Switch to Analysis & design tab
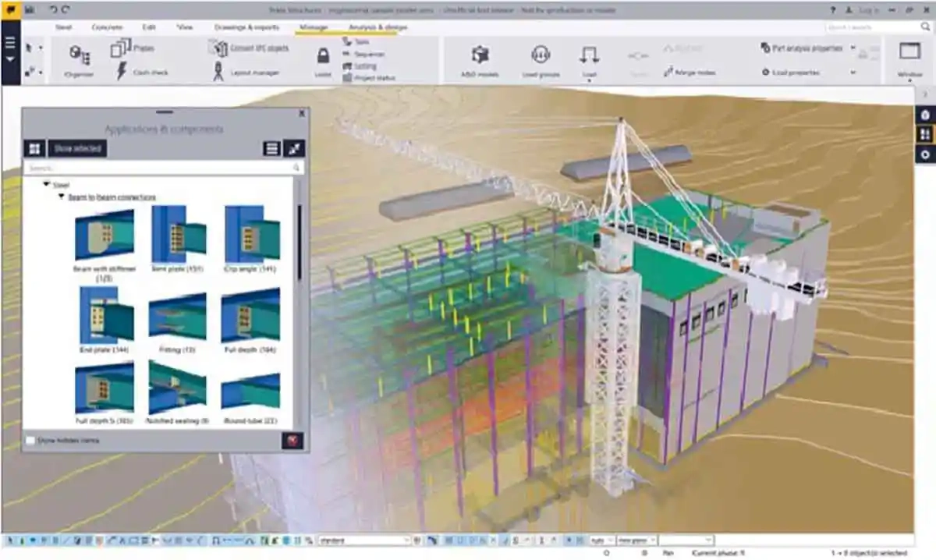This screenshot has height=560, width=936. [378, 27]
